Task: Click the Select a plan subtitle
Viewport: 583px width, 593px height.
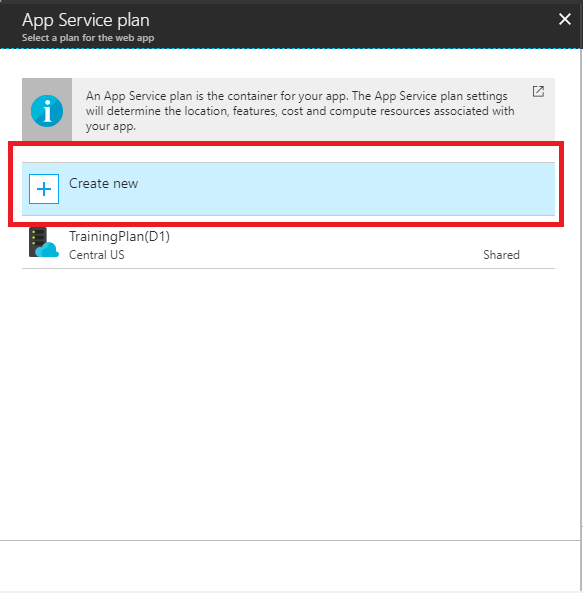Action: pyautogui.click(x=88, y=38)
